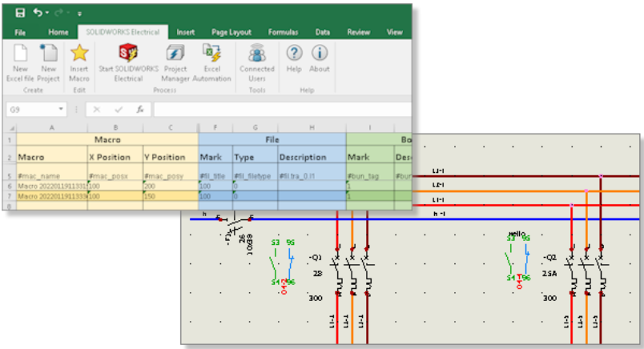This screenshot has height=349, width=644.
Task: Open the Project Manager
Action: tap(175, 62)
